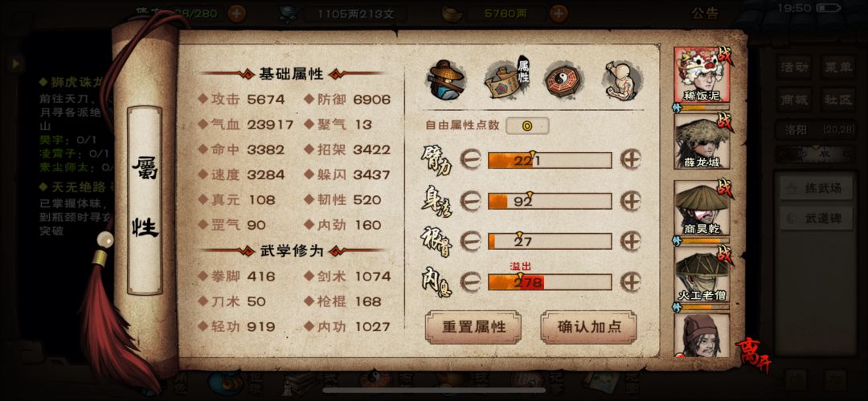This screenshot has height=401, width=868.
Task: Open the muscular body meridian tab icon
Action: click(620, 80)
